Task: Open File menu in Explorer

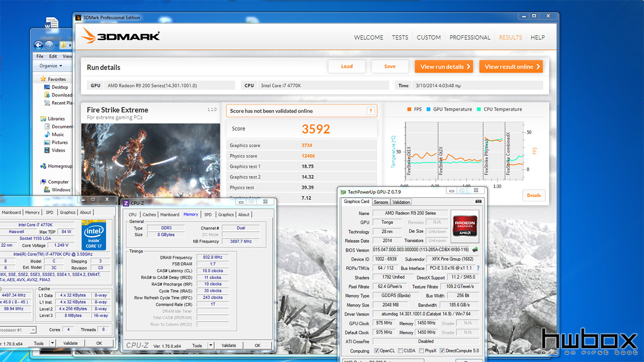Action: pos(40,56)
